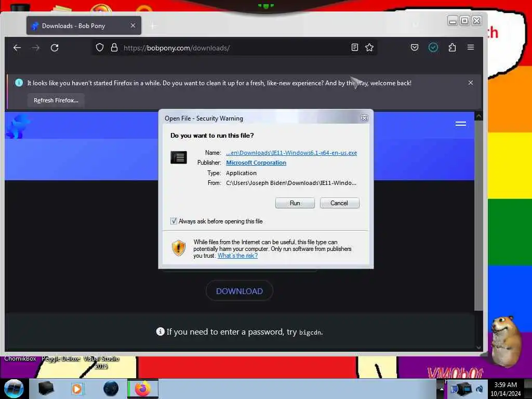Image resolution: width=532 pixels, height=399 pixels.
Task: Open the IE11-Windows6.1-x64-en-us.exe name link
Action: click(291, 153)
